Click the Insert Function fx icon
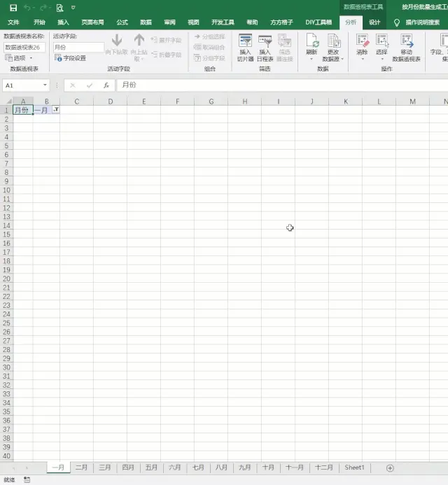The width and height of the screenshot is (448, 485). [x=106, y=85]
